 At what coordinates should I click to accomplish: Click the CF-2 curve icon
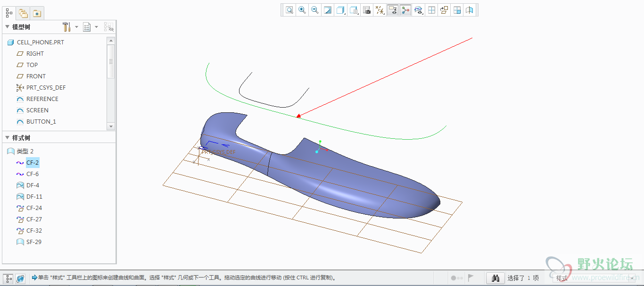pos(20,162)
